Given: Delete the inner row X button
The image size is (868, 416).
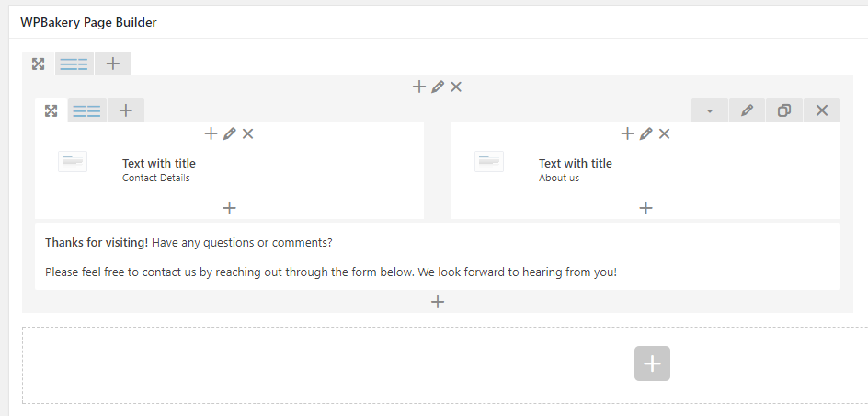Looking at the screenshot, I should [821, 110].
